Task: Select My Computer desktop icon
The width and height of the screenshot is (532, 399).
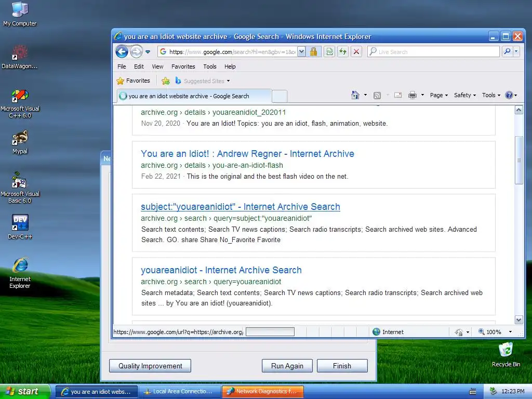Action: 20,14
